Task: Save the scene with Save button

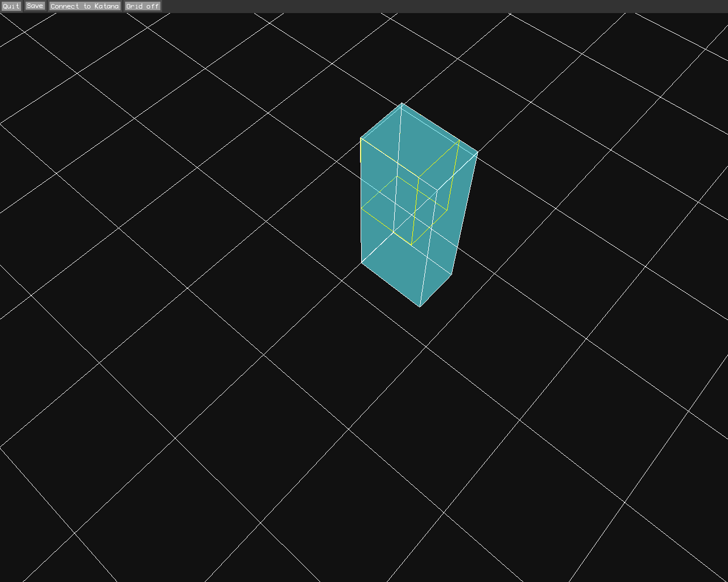Action: [35, 6]
